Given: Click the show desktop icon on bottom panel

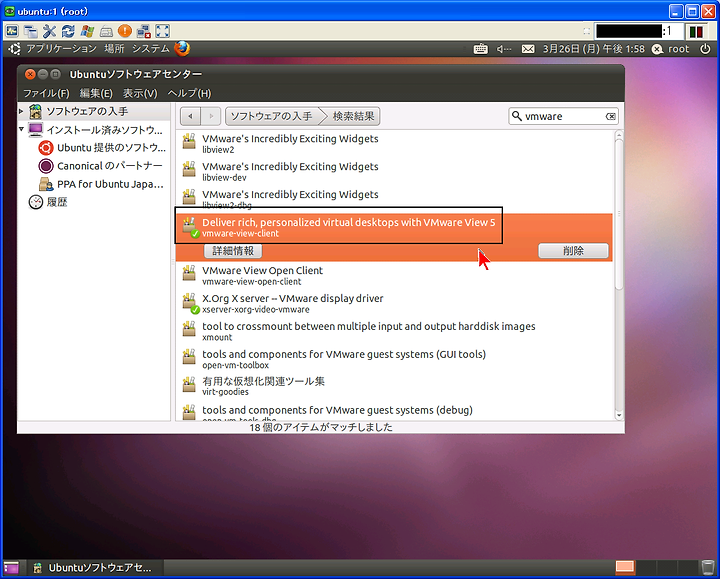Looking at the screenshot, I should pos(11,568).
